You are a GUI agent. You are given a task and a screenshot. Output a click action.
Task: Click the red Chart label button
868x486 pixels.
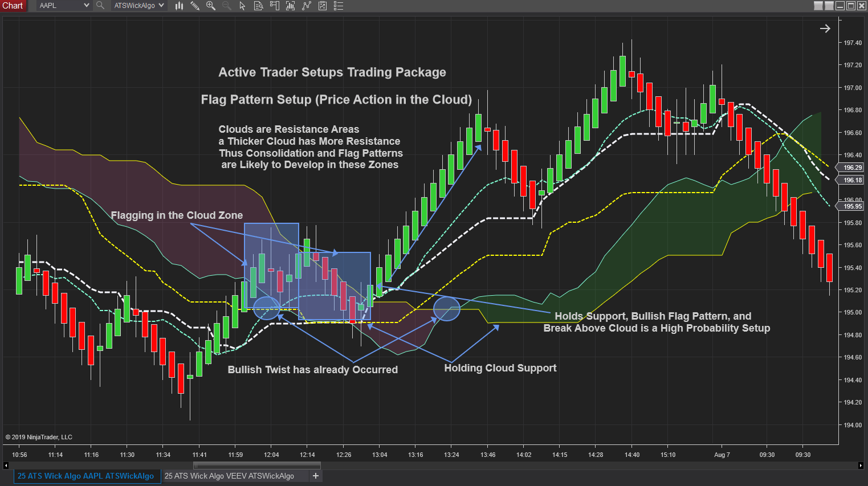coord(13,6)
